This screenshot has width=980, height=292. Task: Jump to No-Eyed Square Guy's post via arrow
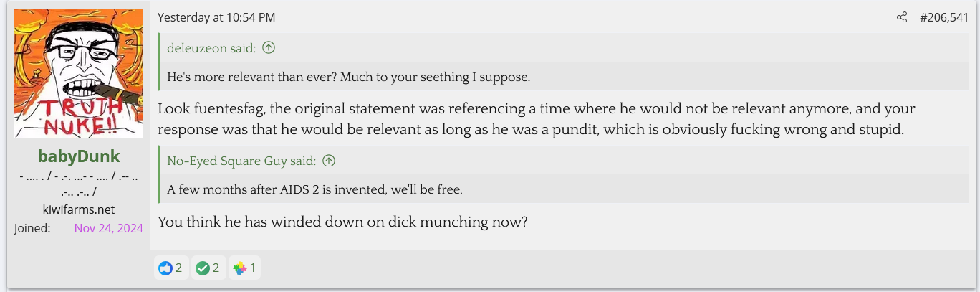coord(328,161)
